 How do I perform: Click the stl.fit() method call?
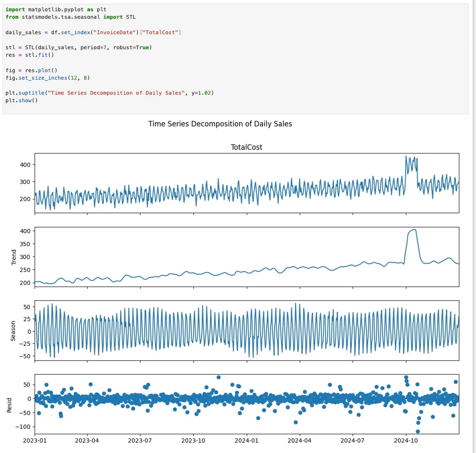(x=40, y=55)
